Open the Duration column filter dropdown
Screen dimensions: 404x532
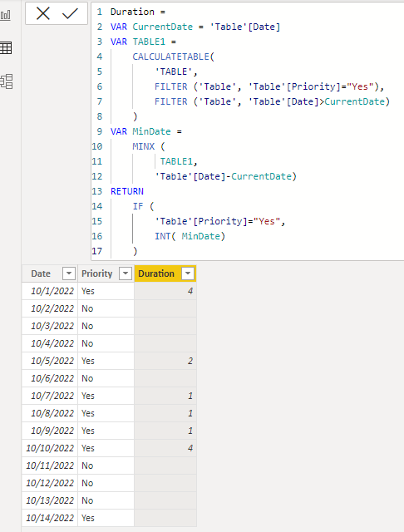(x=188, y=273)
